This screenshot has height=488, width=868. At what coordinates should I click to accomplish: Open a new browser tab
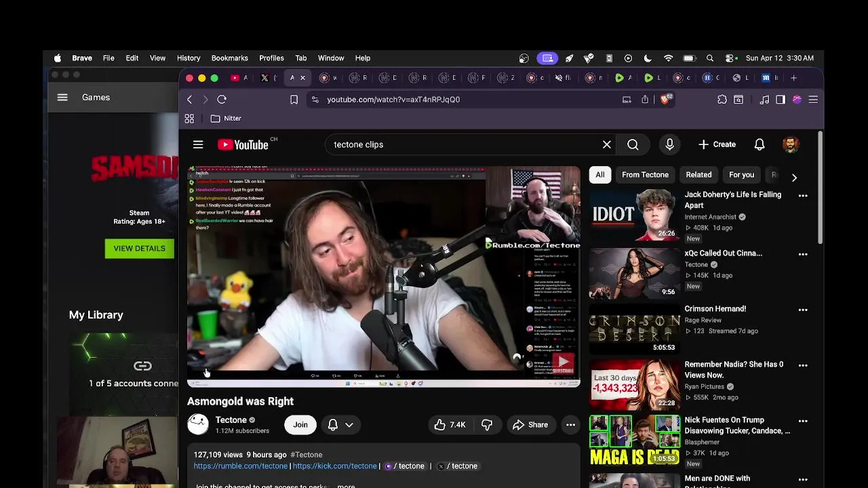[793, 78]
